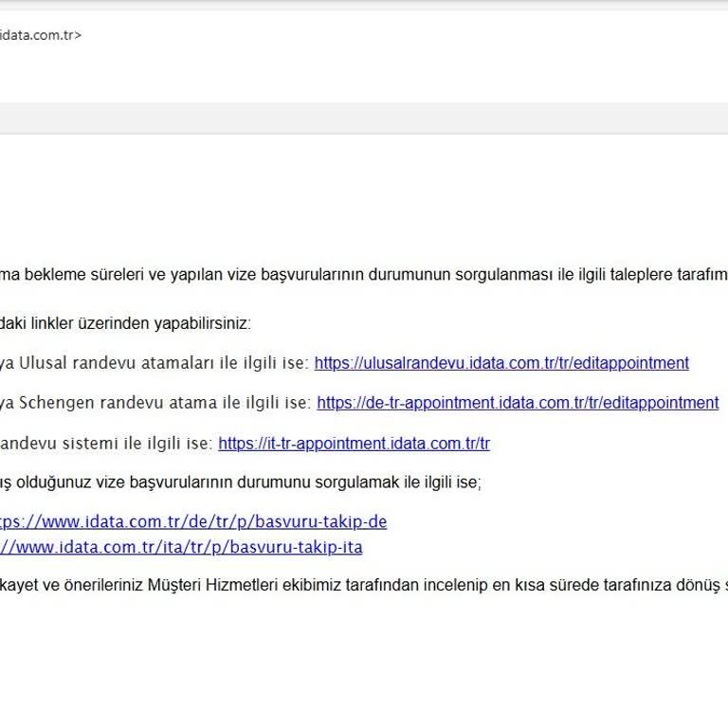Open the basvuru-takip-de tracking link
728x728 pixels.
[x=192, y=522]
